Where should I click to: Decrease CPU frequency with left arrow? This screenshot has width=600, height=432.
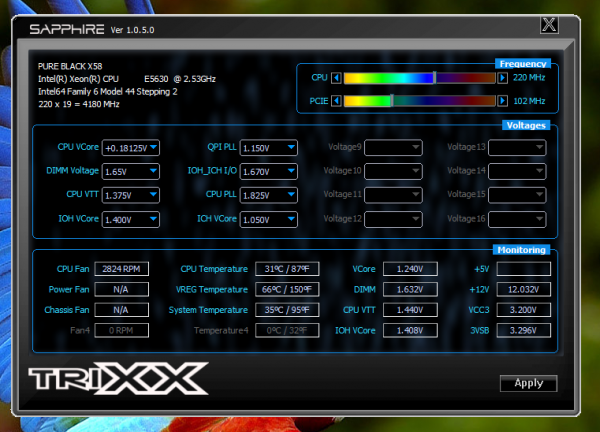point(336,78)
